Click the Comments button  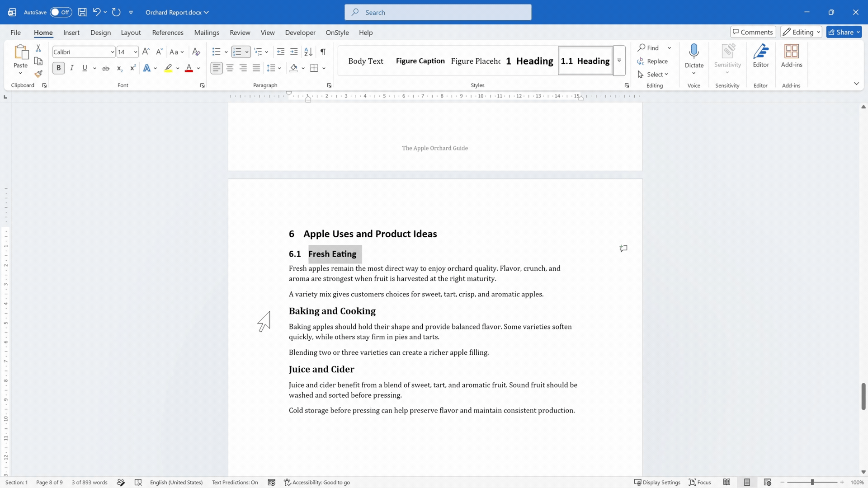coord(753,32)
